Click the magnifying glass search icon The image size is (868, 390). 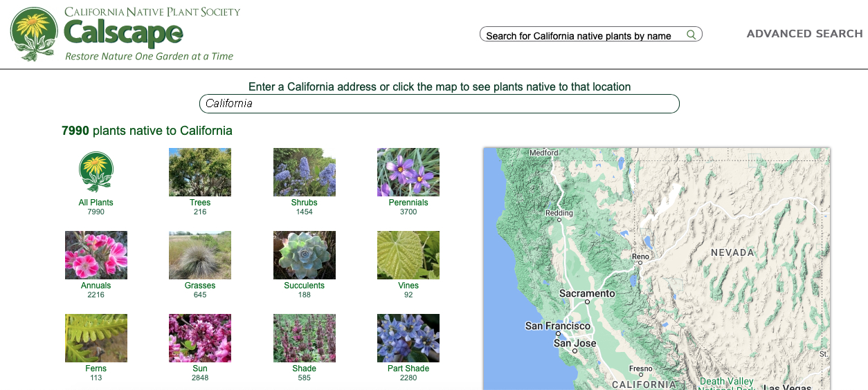[x=691, y=35]
